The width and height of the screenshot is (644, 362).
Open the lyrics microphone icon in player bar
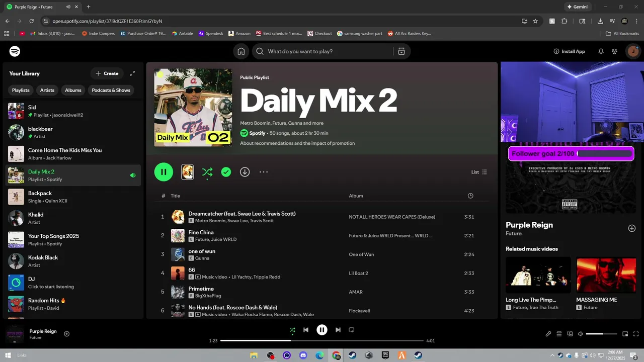tap(548, 334)
